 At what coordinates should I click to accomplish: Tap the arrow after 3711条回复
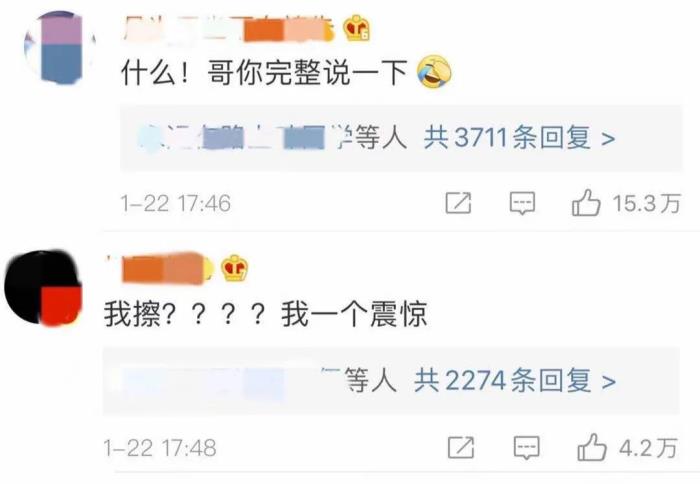(608, 138)
